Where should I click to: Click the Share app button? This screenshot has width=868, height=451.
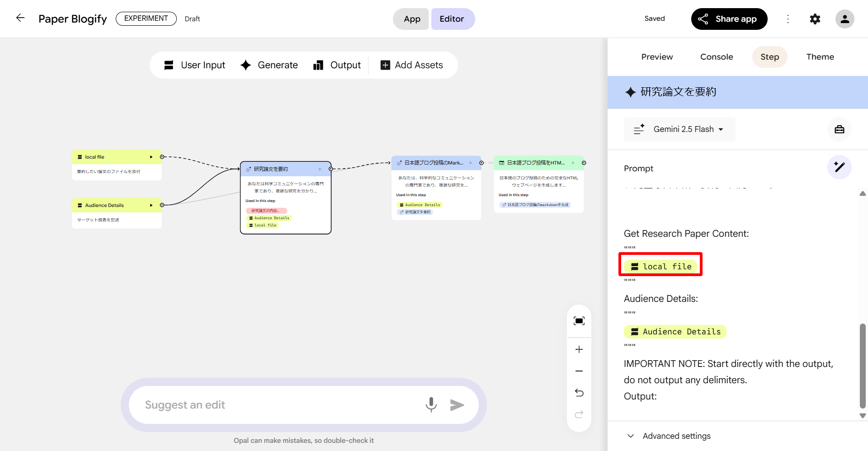[729, 19]
